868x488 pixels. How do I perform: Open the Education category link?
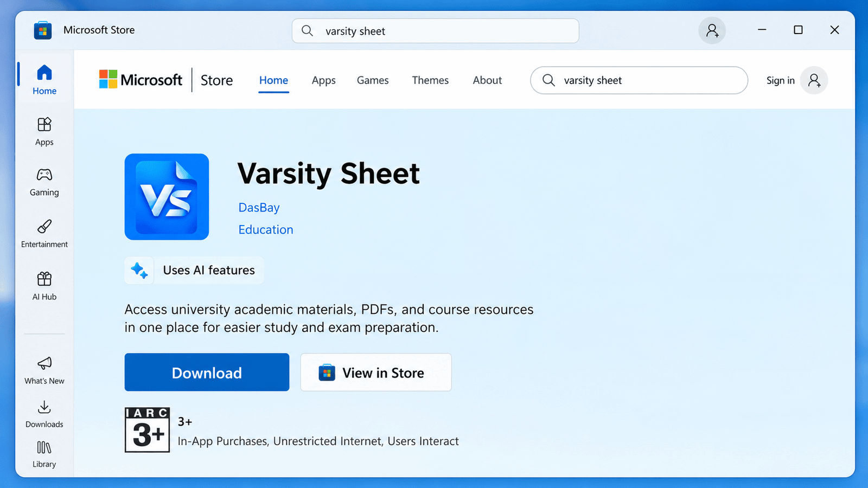266,230
